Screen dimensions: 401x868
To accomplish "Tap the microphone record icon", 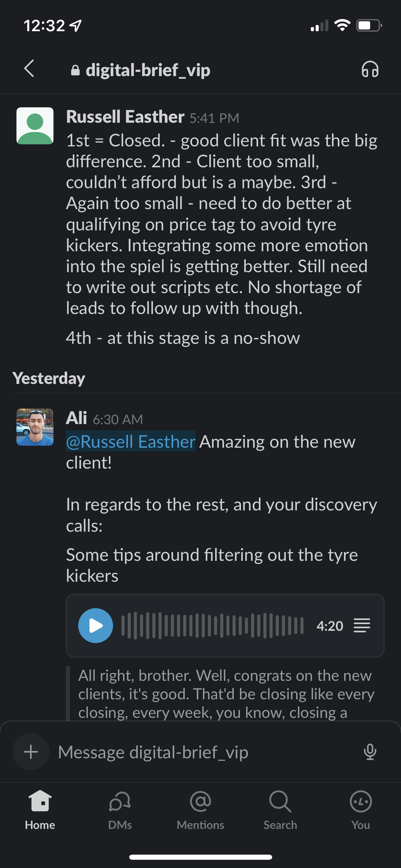I will [370, 752].
